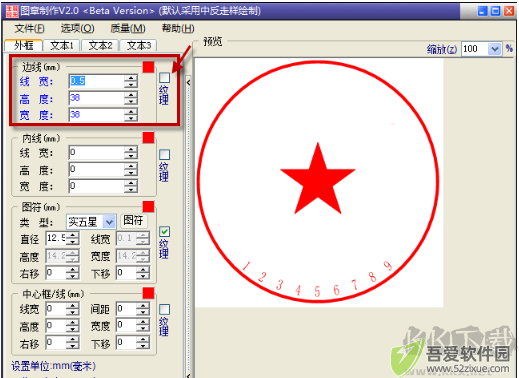Decrease 中心框/线 下移 with down spinner

(143, 346)
